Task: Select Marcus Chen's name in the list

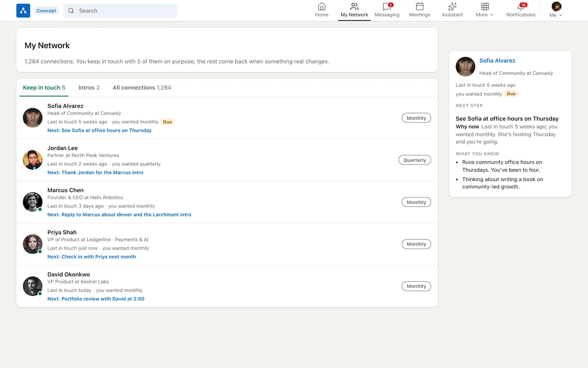Action: (65, 190)
